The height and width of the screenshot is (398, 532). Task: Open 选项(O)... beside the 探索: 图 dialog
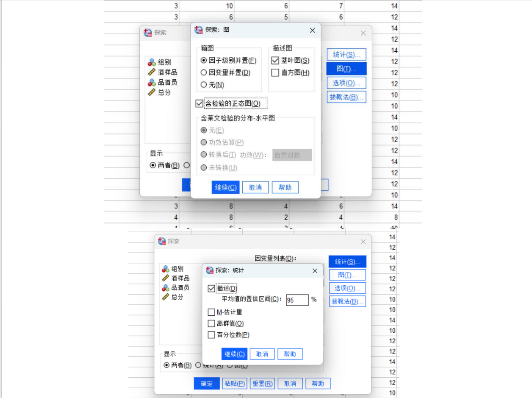pos(346,83)
